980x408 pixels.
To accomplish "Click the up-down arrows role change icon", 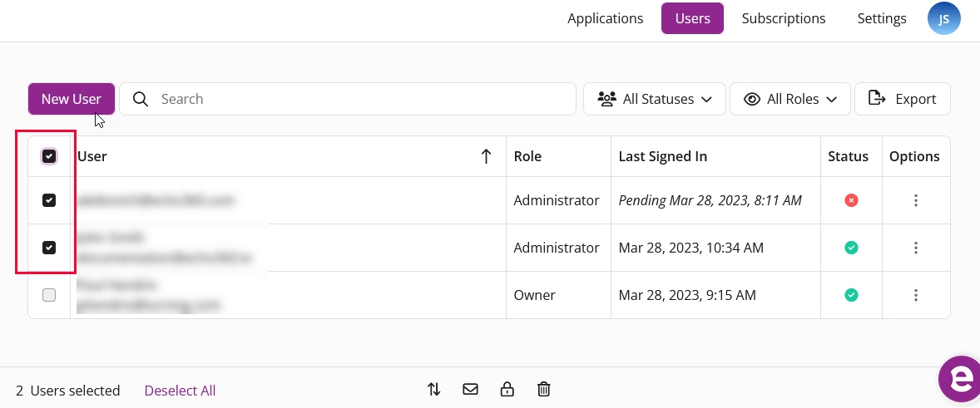I will click(x=433, y=390).
